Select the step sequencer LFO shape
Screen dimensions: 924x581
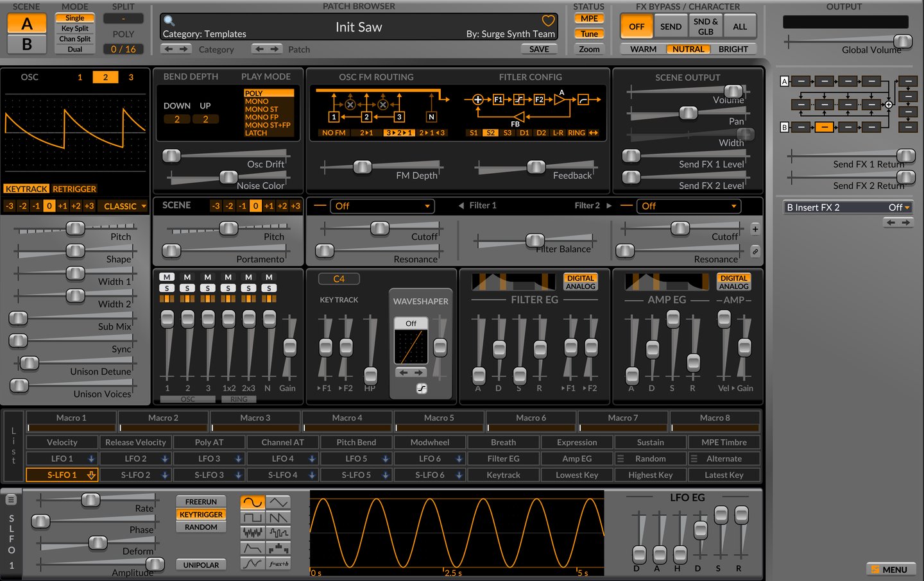(278, 548)
